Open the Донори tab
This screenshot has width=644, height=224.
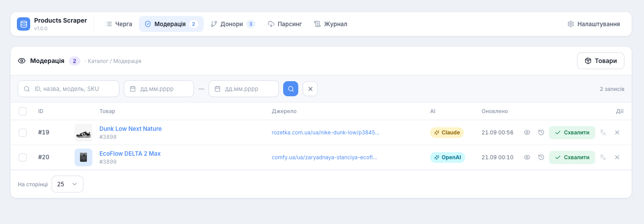click(x=233, y=24)
